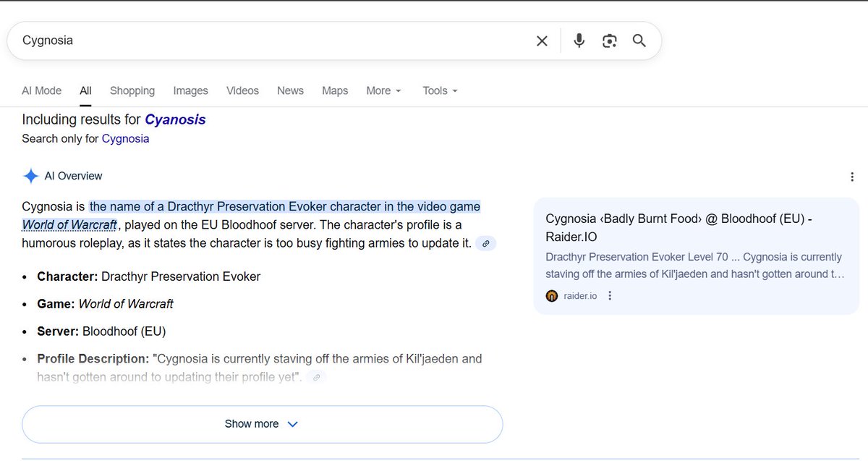
Task: Open the Maps tab
Action: pos(335,90)
